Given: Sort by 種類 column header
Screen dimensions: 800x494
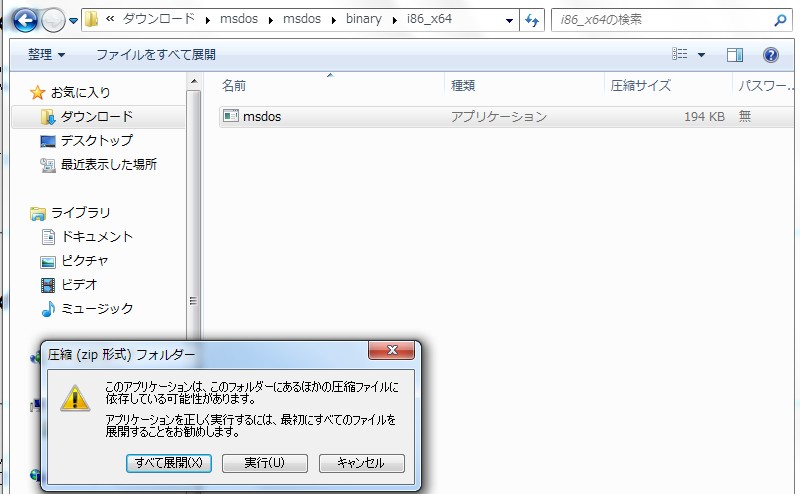Looking at the screenshot, I should pyautogui.click(x=463, y=85).
